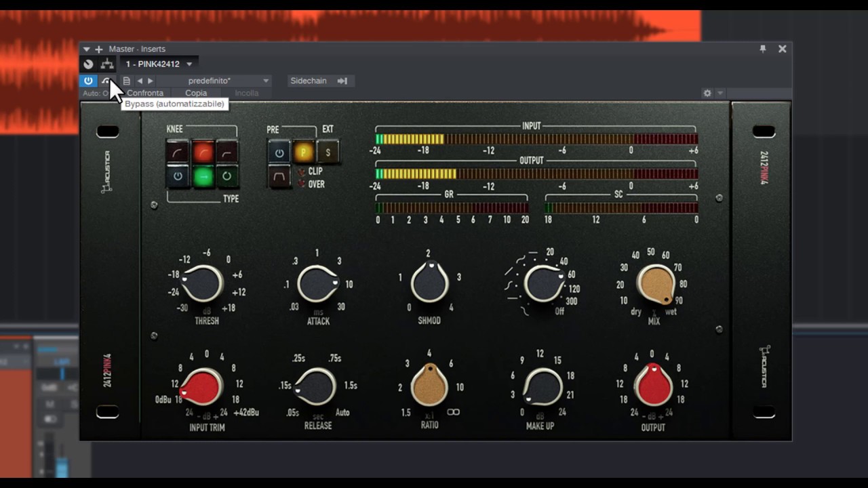The width and height of the screenshot is (868, 488).
Task: Adjust the MAKE UP gain knob
Action: 542,388
